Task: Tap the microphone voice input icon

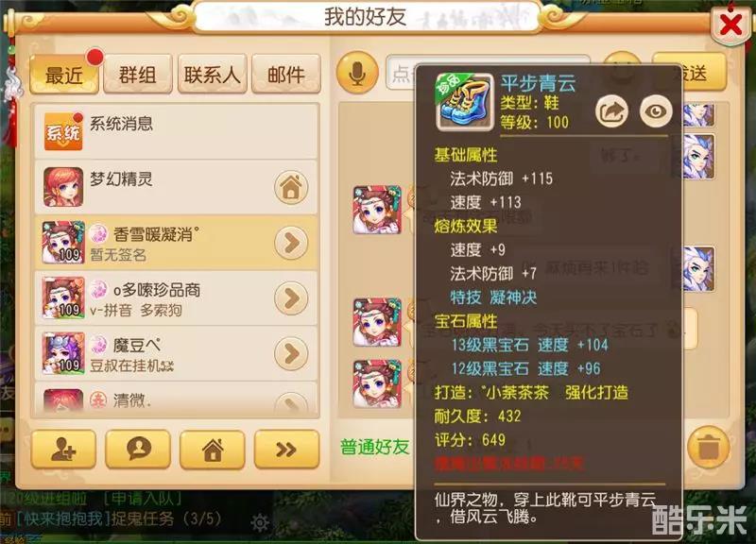Action: click(357, 74)
